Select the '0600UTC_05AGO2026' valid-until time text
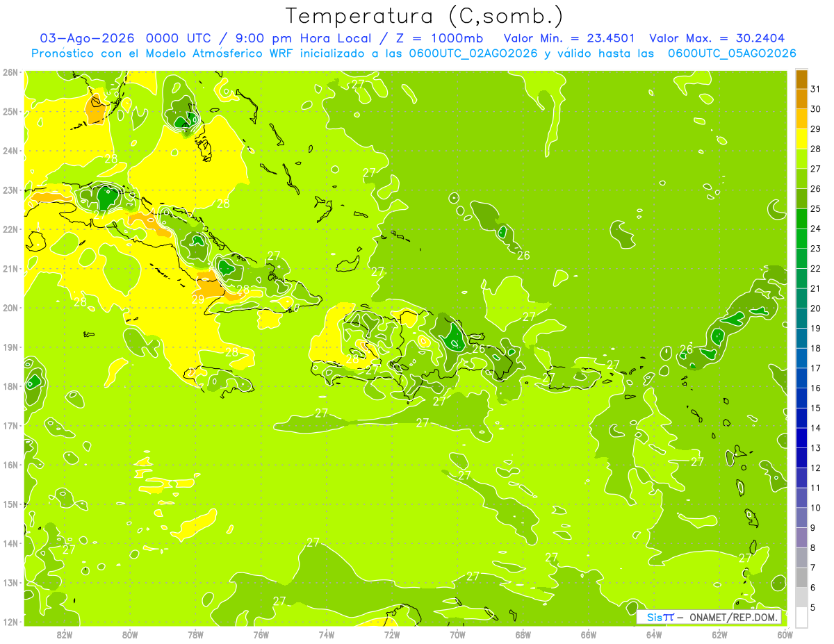Viewport: 834px width, 644px height. (732, 53)
